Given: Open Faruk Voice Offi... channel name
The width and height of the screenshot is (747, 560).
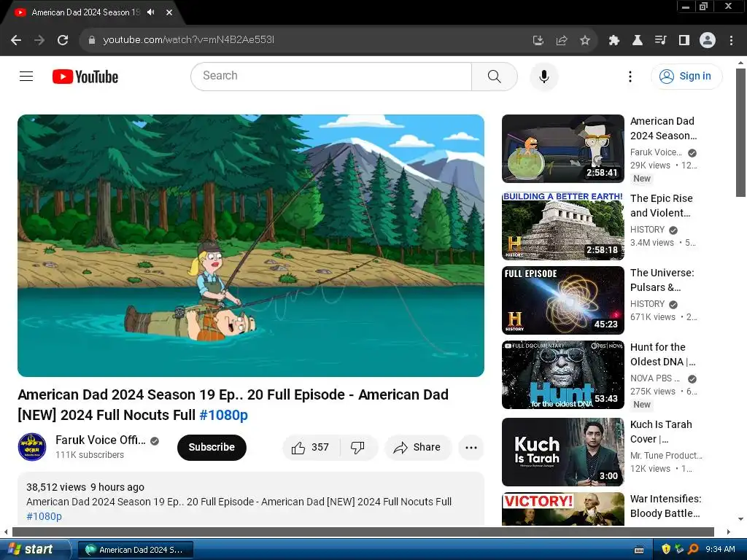Looking at the screenshot, I should [x=101, y=440].
